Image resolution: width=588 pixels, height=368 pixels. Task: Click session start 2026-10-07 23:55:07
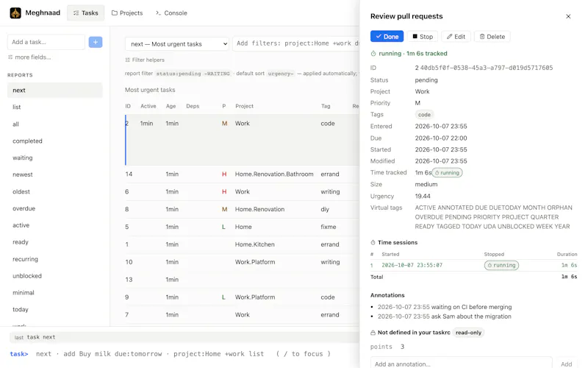click(x=412, y=265)
